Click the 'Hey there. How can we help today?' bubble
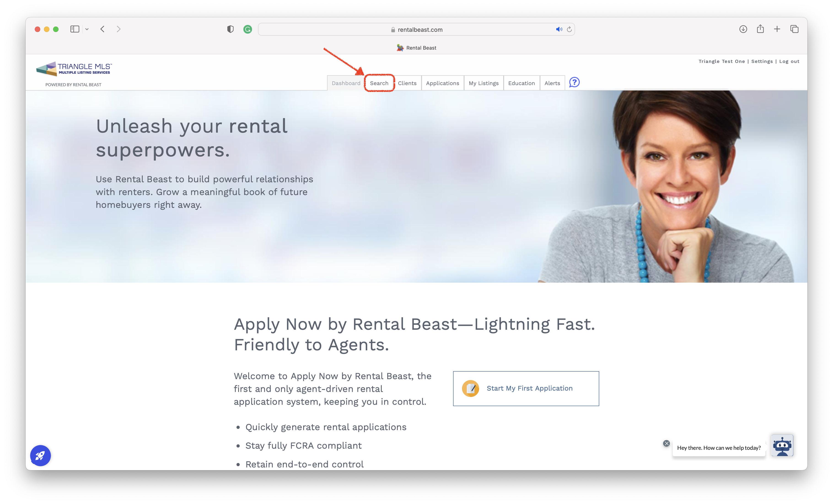The height and width of the screenshot is (504, 833). [x=719, y=448]
